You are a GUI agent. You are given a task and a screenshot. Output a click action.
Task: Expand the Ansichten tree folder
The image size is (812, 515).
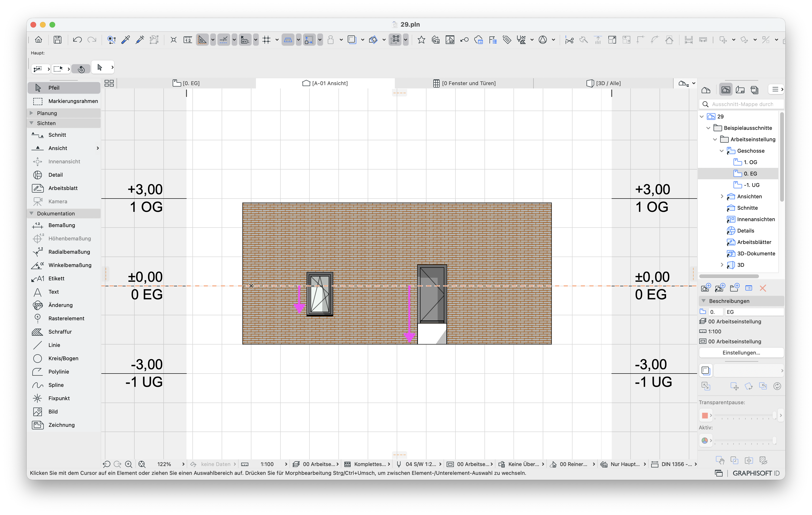click(722, 196)
